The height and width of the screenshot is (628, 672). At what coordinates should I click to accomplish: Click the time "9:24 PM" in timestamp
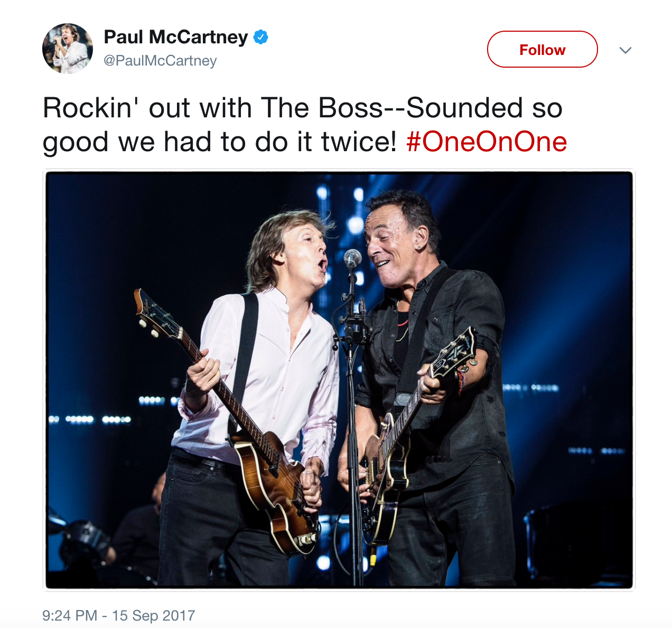pyautogui.click(x=70, y=615)
